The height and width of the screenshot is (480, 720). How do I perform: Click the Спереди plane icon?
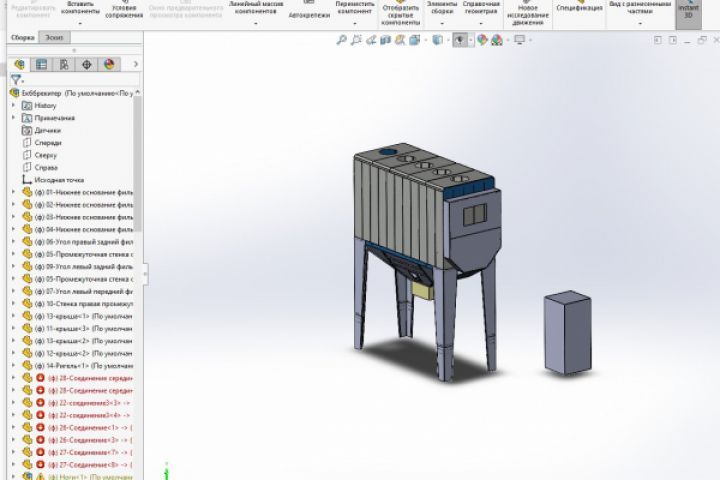pyautogui.click(x=27, y=143)
